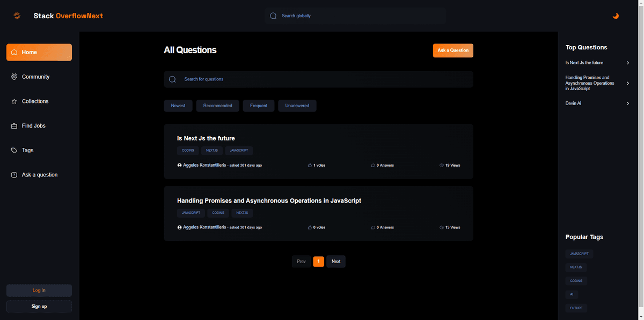This screenshot has height=320, width=644.
Task: Click the Next pagination button
Action: [336, 262]
